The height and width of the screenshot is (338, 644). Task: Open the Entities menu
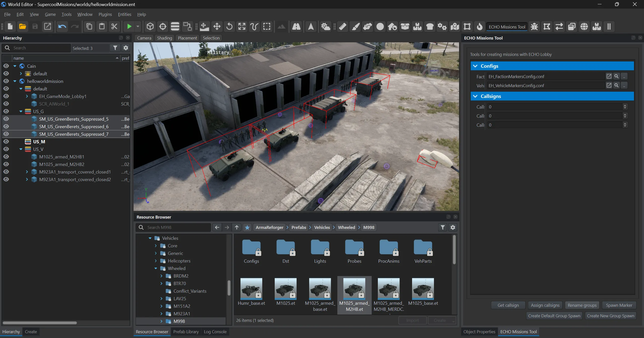pos(125,14)
